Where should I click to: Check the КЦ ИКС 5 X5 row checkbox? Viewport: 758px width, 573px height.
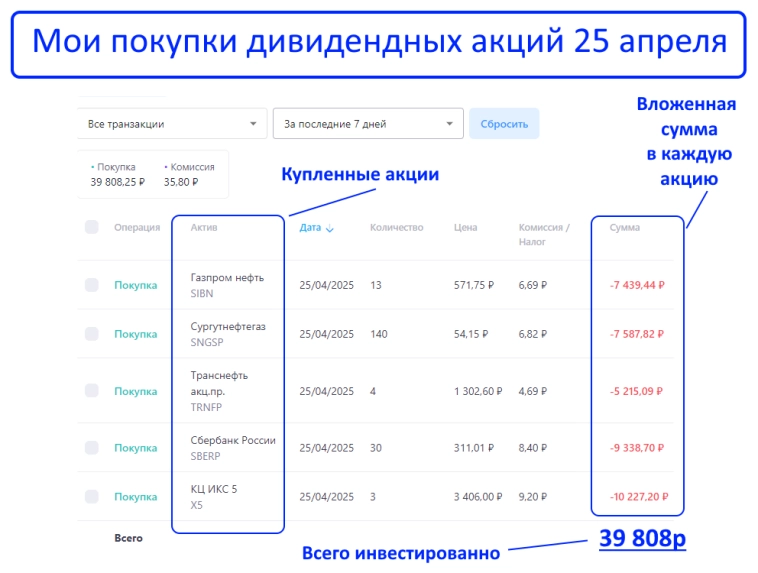(92, 497)
